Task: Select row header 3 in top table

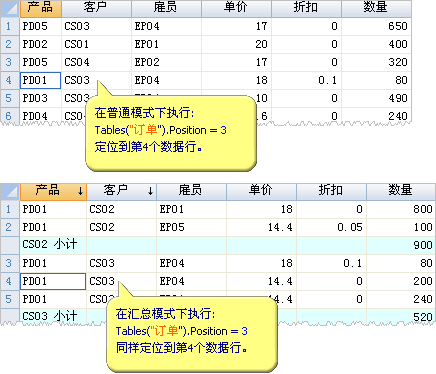Action: 10,62
